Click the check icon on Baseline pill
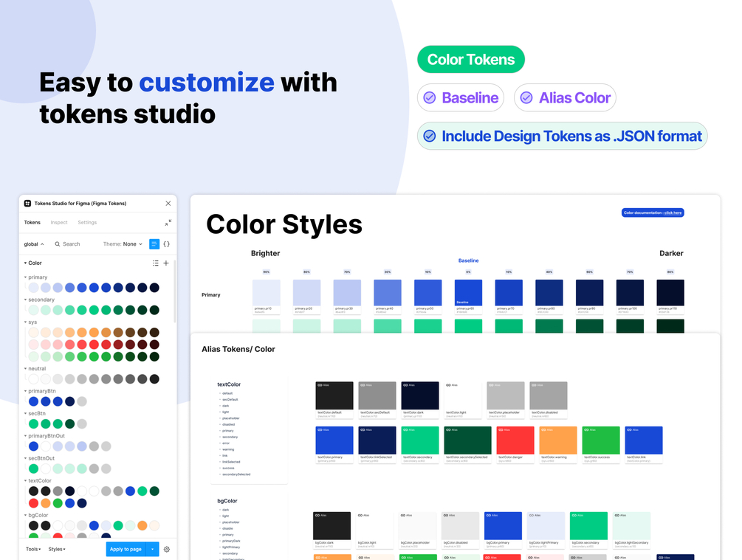Screen dimensions: 742x560 [430, 98]
